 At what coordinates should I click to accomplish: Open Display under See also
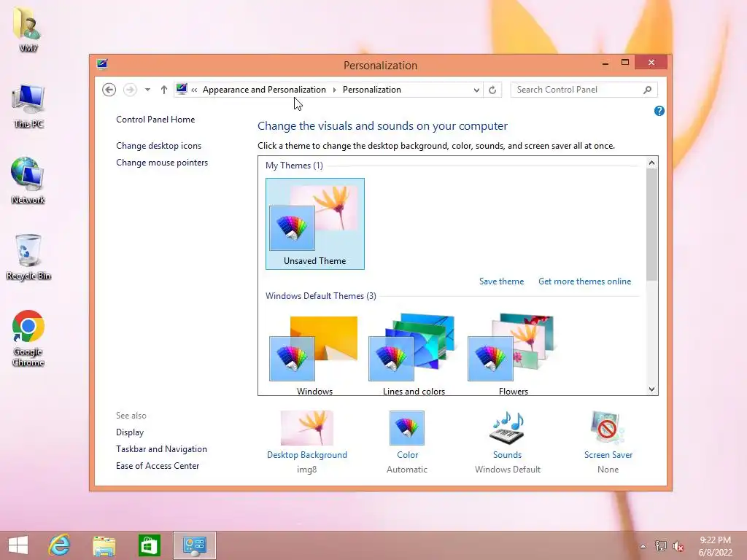(x=130, y=432)
